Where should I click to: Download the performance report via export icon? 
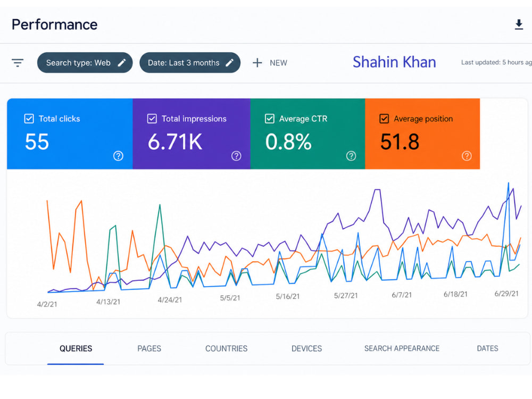tap(518, 24)
